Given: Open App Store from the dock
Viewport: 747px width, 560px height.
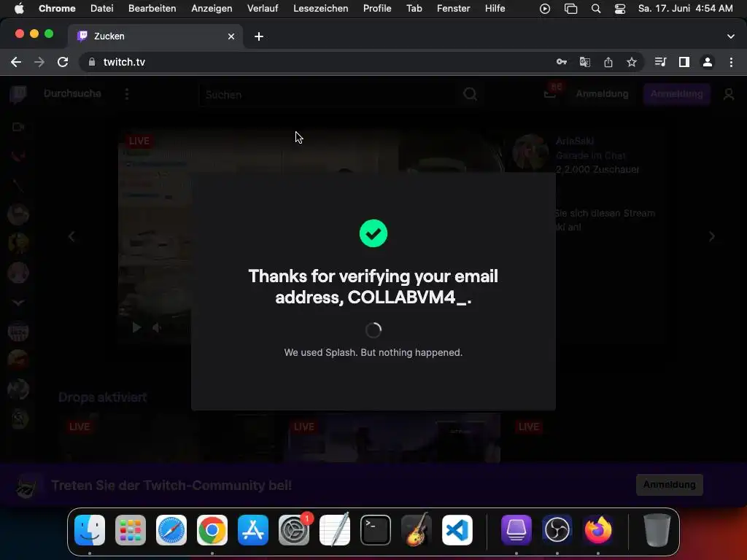Looking at the screenshot, I should [253, 530].
